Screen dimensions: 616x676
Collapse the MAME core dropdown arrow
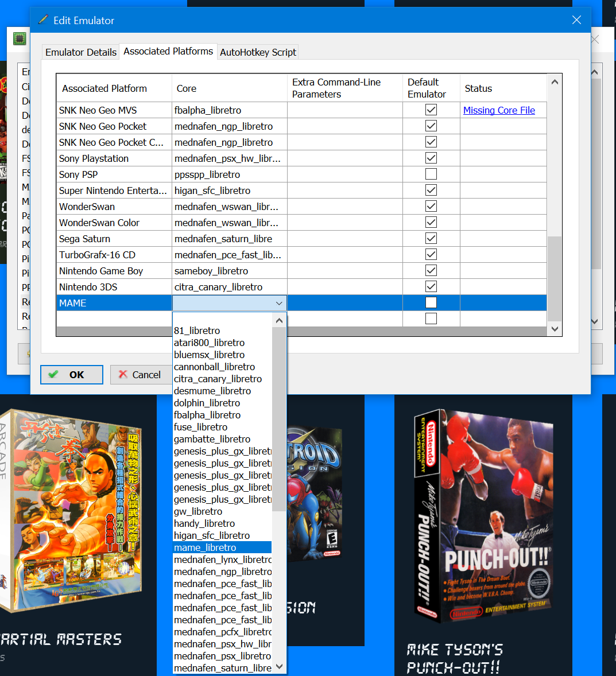pyautogui.click(x=279, y=303)
